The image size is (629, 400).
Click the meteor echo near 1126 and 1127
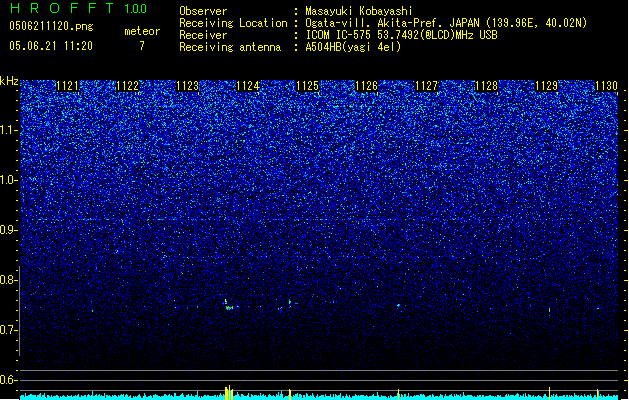398,306
